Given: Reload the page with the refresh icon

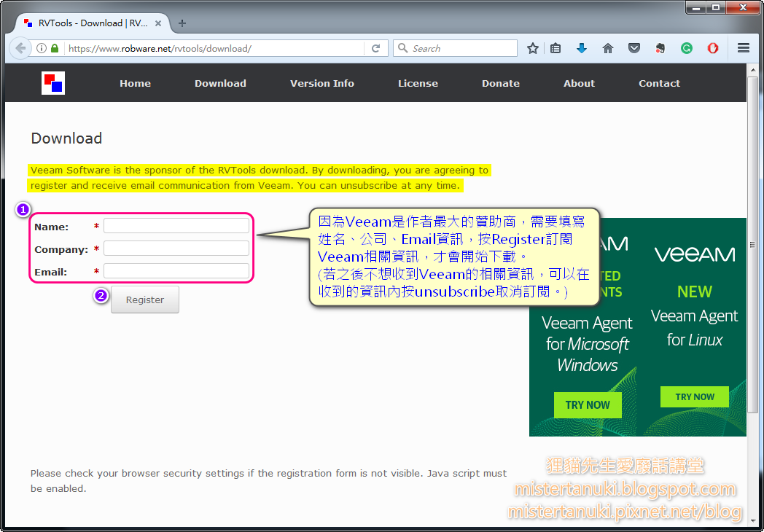Looking at the screenshot, I should (375, 48).
